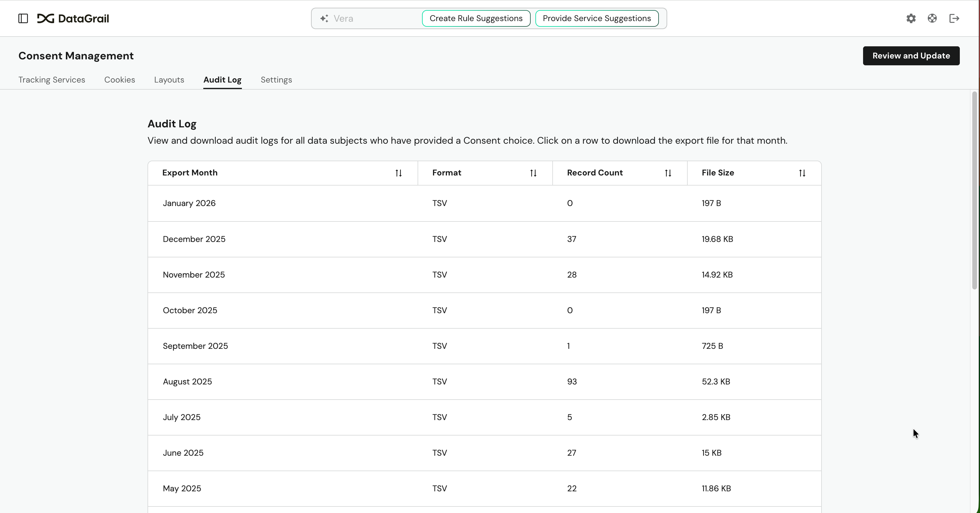Image resolution: width=980 pixels, height=513 pixels.
Task: Toggle the sidebar panel icon
Action: [x=23, y=18]
